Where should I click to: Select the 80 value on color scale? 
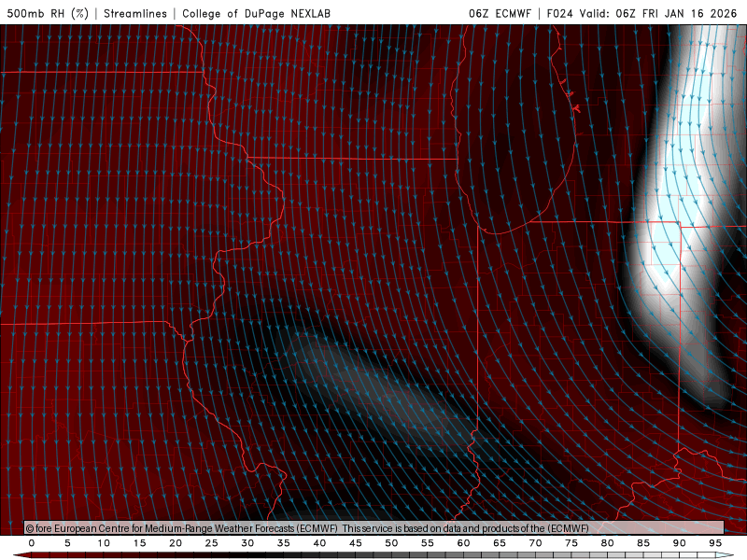(607, 543)
